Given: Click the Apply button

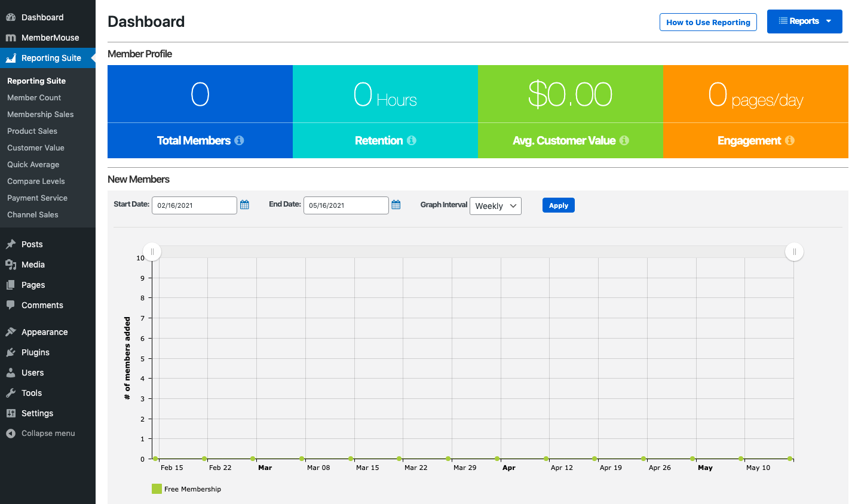Looking at the screenshot, I should [x=558, y=205].
